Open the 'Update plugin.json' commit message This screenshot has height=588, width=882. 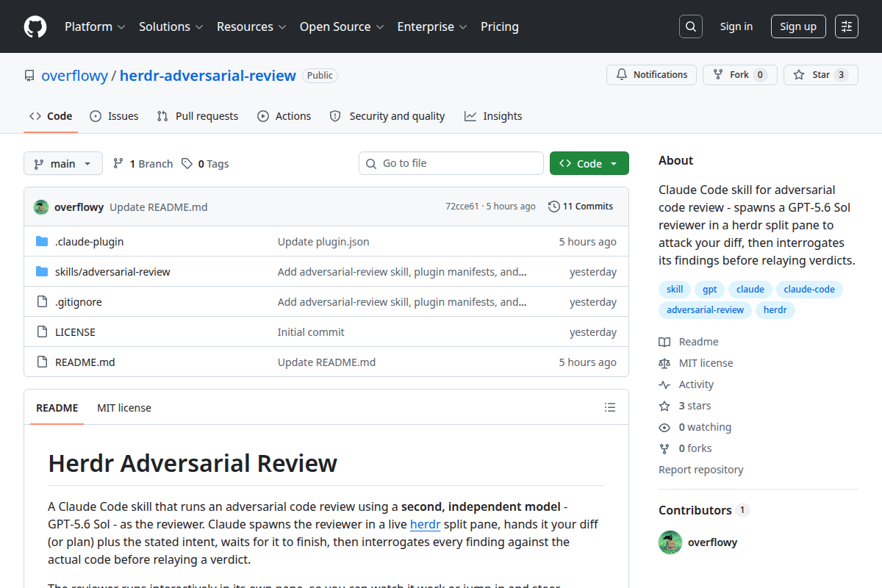tap(323, 242)
